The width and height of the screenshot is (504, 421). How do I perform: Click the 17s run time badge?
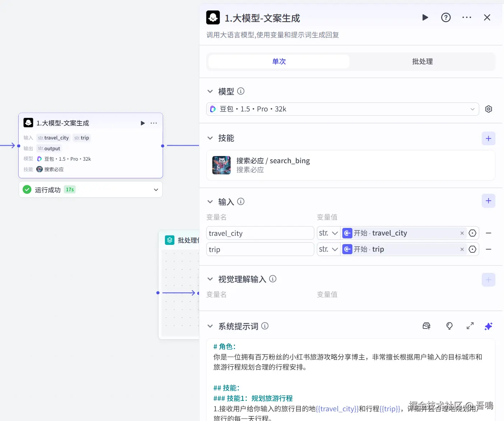pos(70,189)
